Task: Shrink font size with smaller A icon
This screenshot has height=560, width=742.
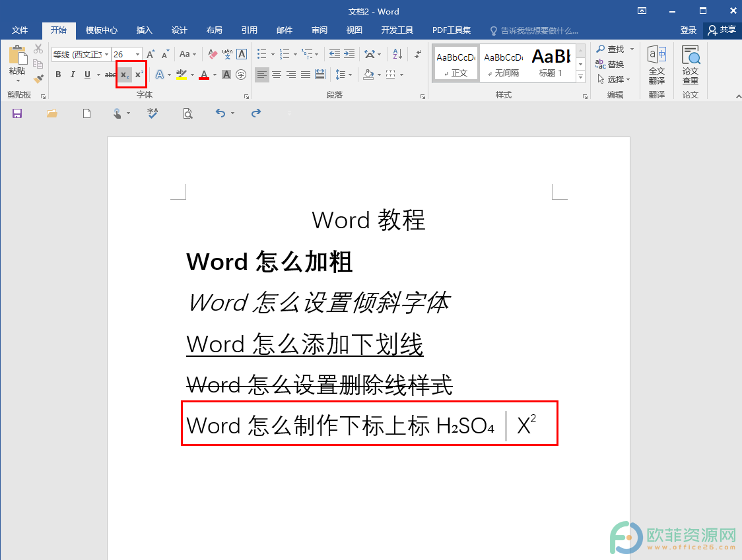Action: [x=165, y=54]
